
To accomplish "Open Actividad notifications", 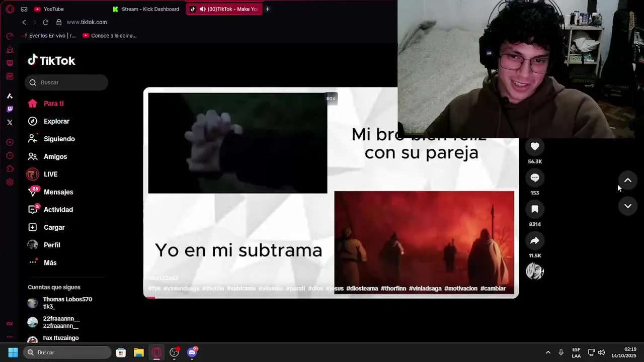I will pos(50,210).
